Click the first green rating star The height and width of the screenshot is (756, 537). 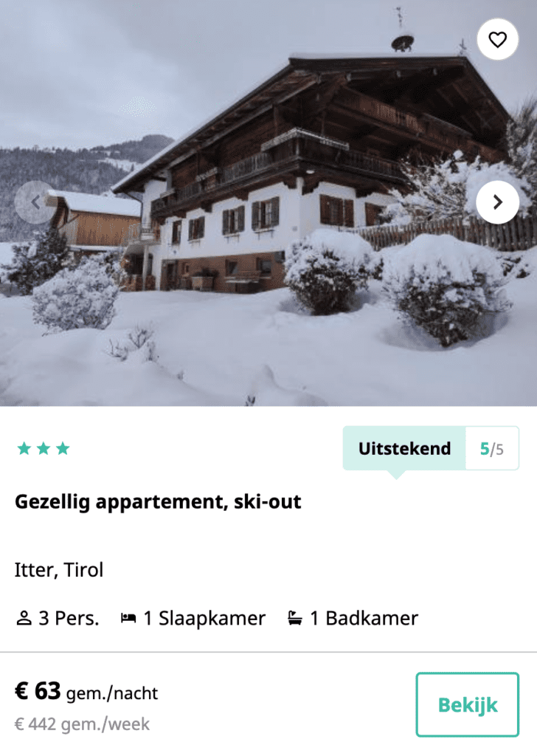point(24,449)
